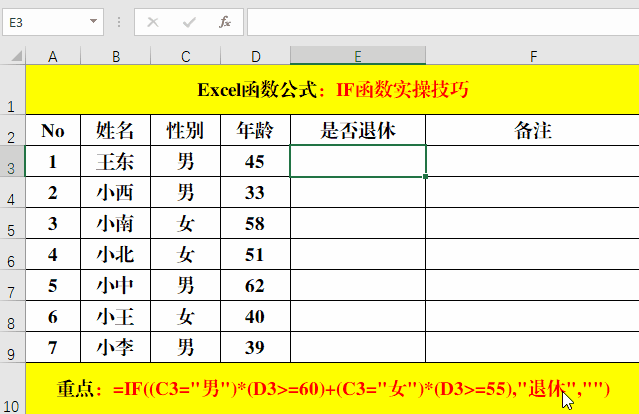Image resolution: width=639 pixels, height=414 pixels.
Task: Click the Name Box showing E3
Action: (45, 21)
